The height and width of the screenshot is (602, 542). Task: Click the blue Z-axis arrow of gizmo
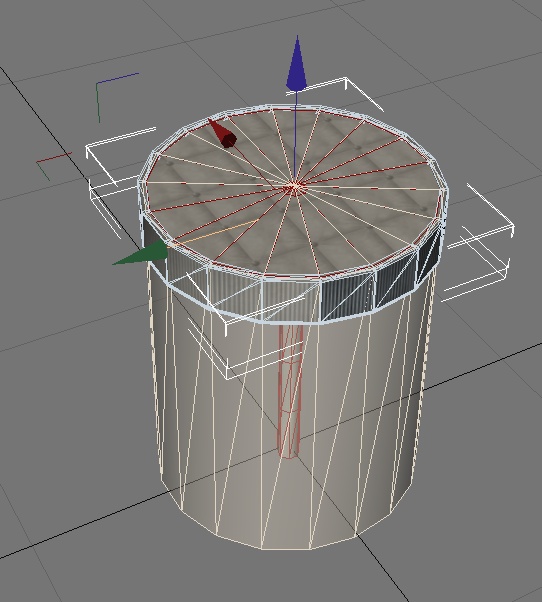[x=296, y=64]
